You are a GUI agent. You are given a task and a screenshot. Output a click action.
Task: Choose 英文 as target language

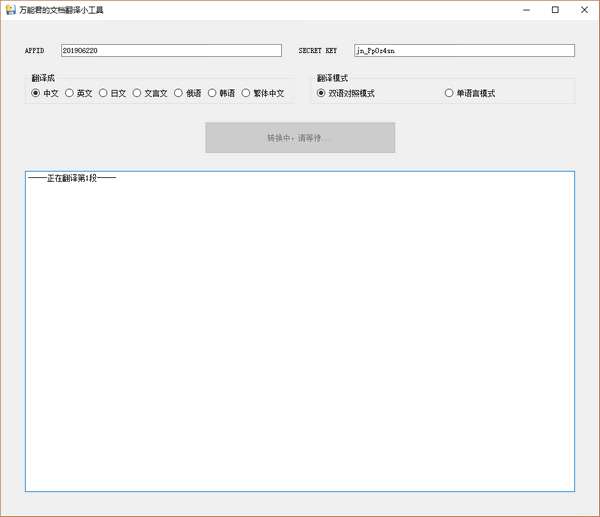pyautogui.click(x=78, y=93)
